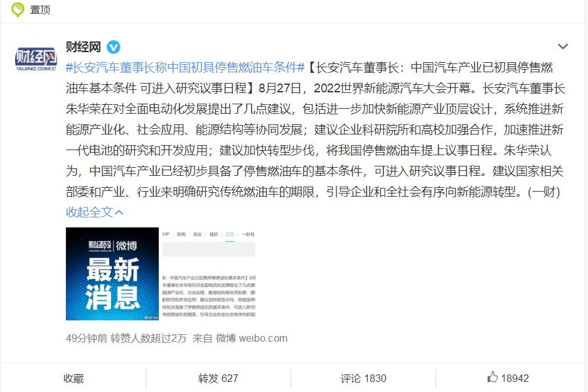The image size is (588, 392).
Task: Click the 18942 like count
Action: click(x=515, y=378)
